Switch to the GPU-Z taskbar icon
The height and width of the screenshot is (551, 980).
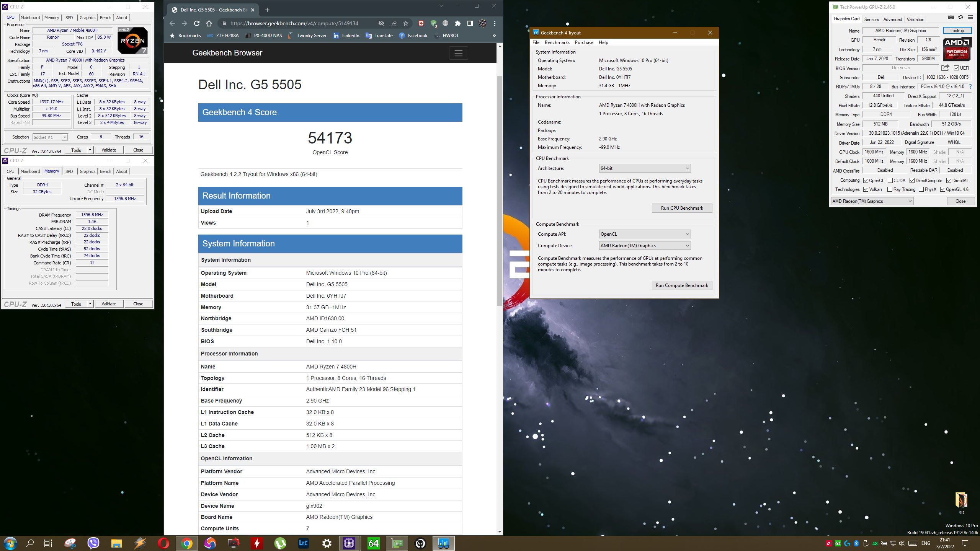click(397, 543)
